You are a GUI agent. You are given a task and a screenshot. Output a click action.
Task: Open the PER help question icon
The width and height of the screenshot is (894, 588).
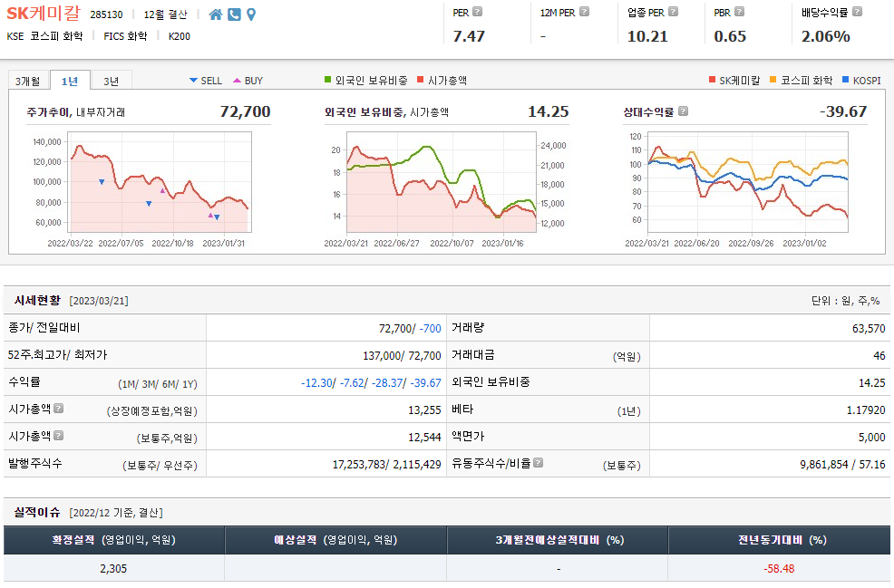click(x=477, y=12)
